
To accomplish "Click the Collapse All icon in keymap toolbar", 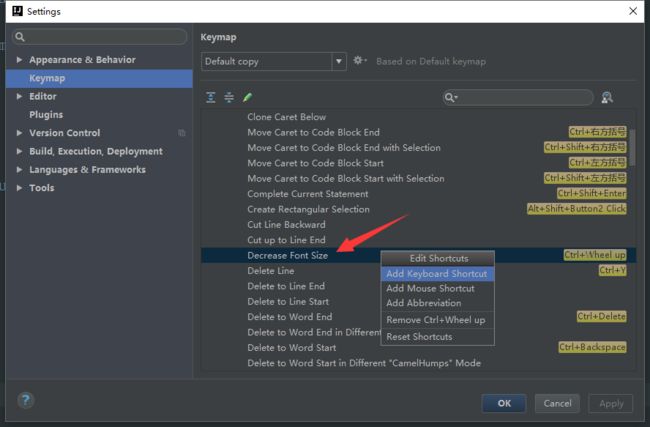I will click(229, 97).
